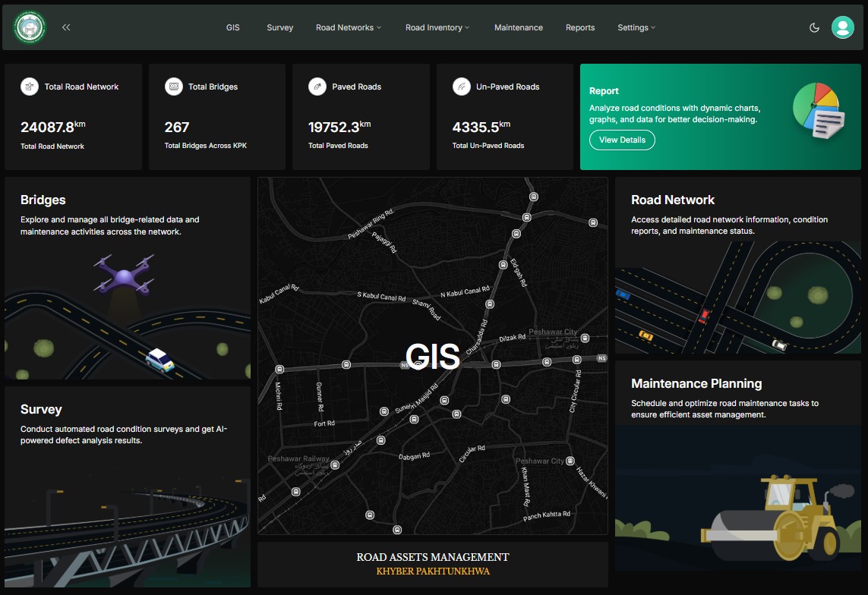The width and height of the screenshot is (868, 595).
Task: Expand the Road Inventory dropdown
Action: pyautogui.click(x=437, y=27)
